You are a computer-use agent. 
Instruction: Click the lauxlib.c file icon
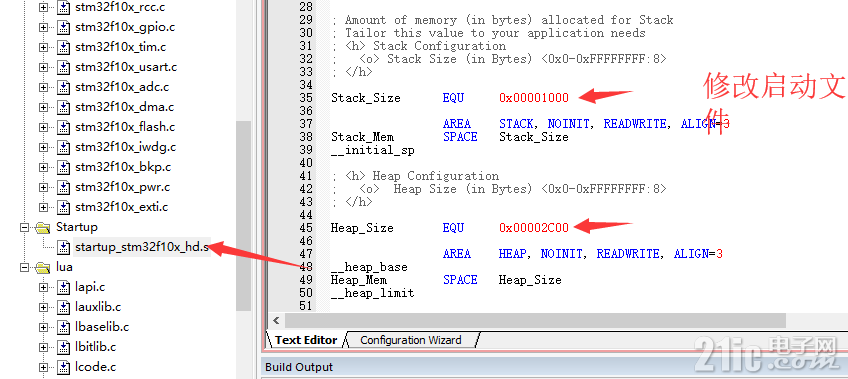[64, 308]
